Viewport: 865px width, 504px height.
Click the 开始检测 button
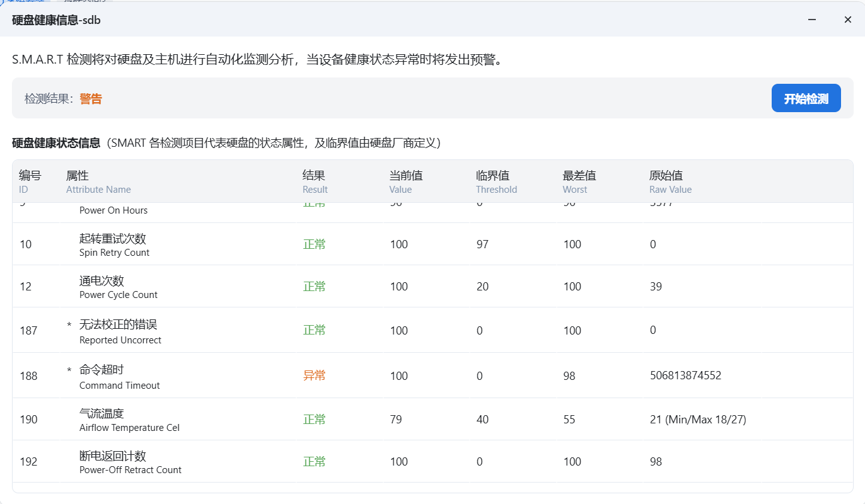(806, 98)
